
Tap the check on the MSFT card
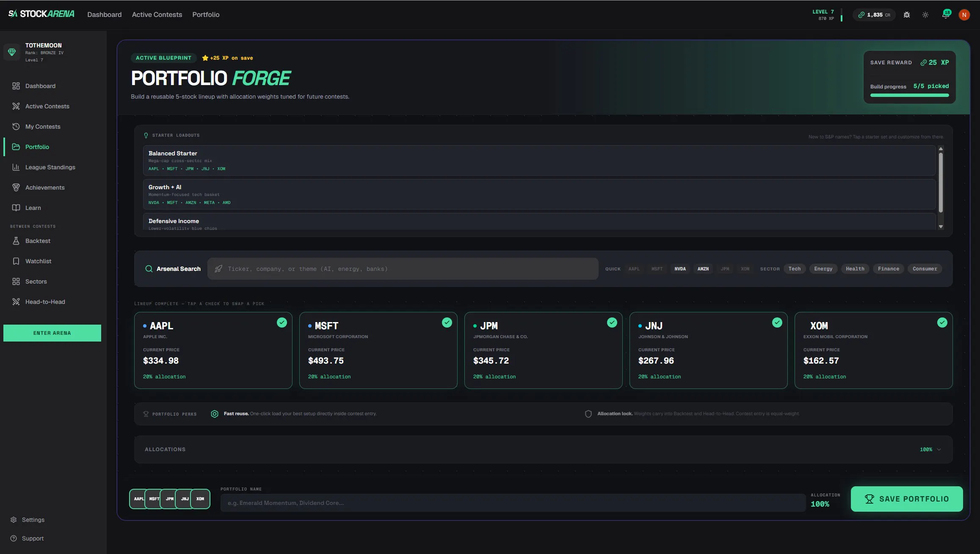click(x=447, y=322)
